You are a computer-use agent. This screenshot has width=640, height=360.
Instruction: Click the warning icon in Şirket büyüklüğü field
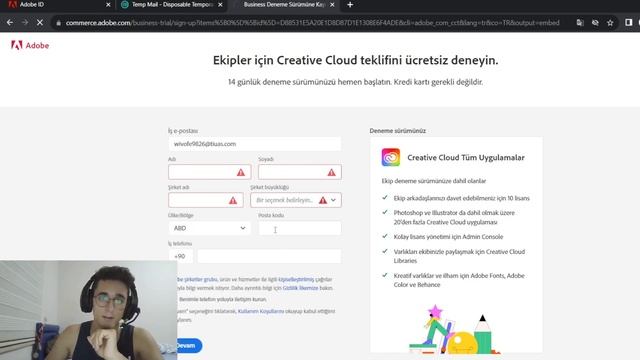coord(323,200)
